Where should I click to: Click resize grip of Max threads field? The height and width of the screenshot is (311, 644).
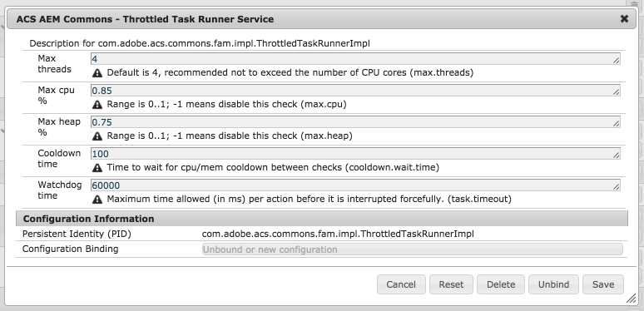click(616, 61)
